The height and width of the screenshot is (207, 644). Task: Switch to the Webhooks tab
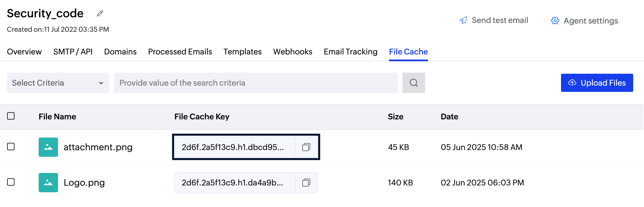(292, 52)
